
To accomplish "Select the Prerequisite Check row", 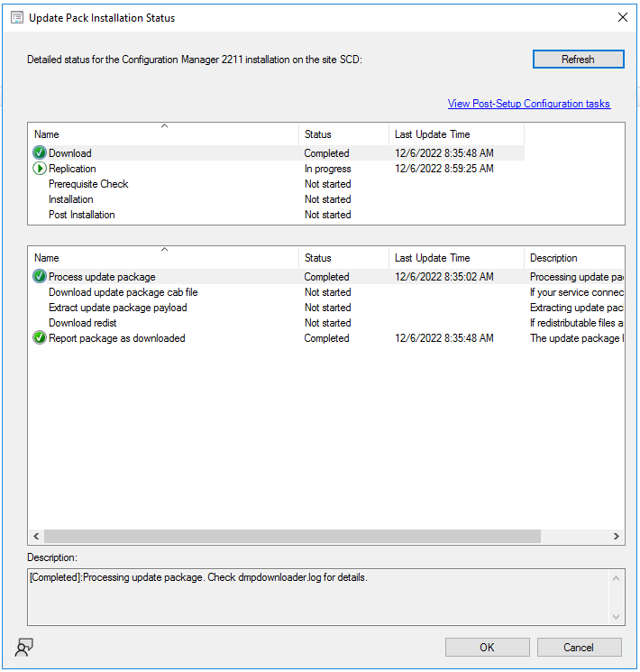I will (277, 184).
